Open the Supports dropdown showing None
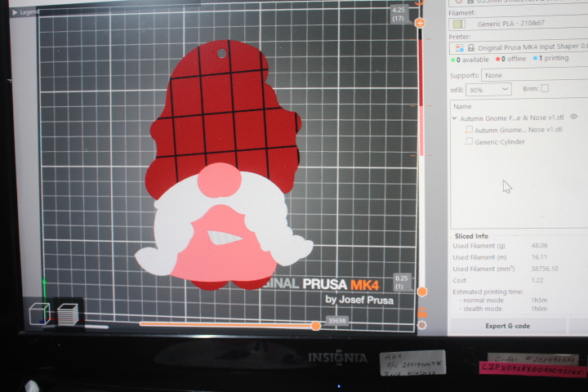Viewport: 588px width, 392px height. tap(534, 74)
